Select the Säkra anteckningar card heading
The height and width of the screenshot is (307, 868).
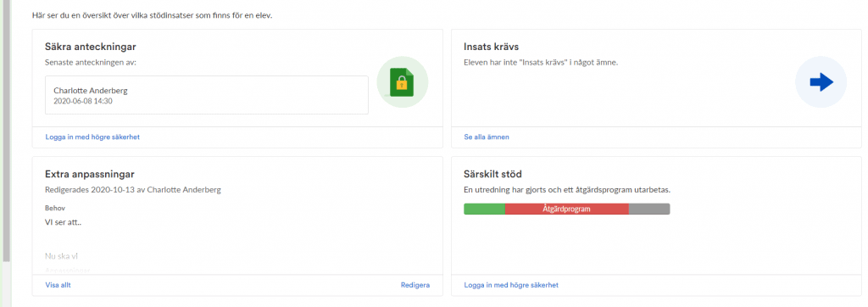[x=91, y=47]
